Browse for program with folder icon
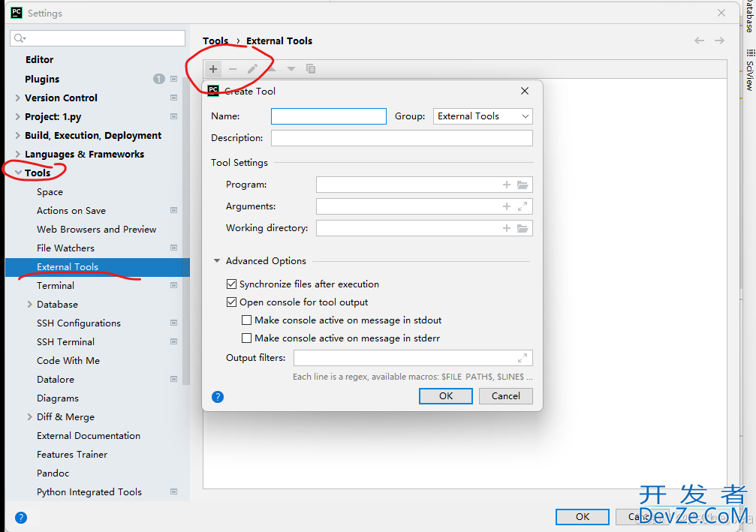Viewport: 756px width, 532px height. (523, 185)
